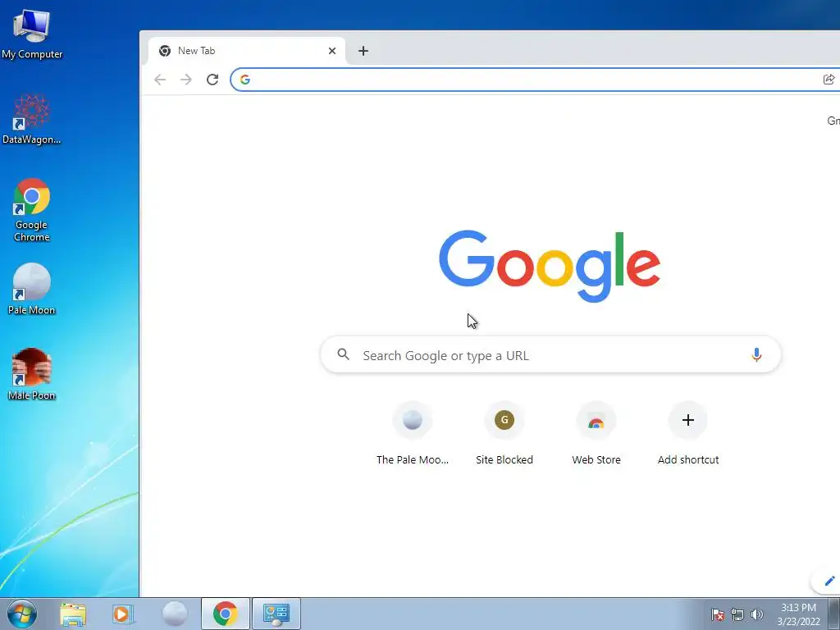This screenshot has width=840, height=630.
Task: Click the Show desktop button at taskbar end
Action: 834,614
